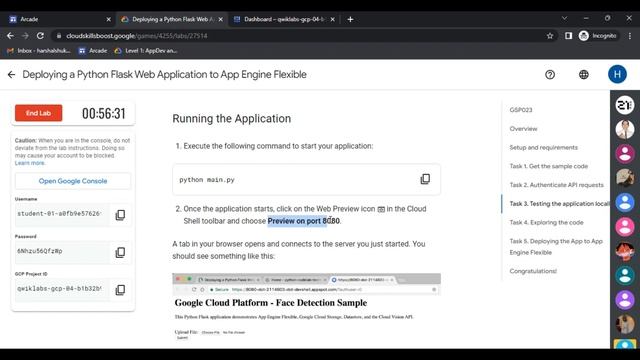Viewport: 640px width, 360px height.
Task: Go to Task 1. Get the sample code
Action: tap(549, 166)
